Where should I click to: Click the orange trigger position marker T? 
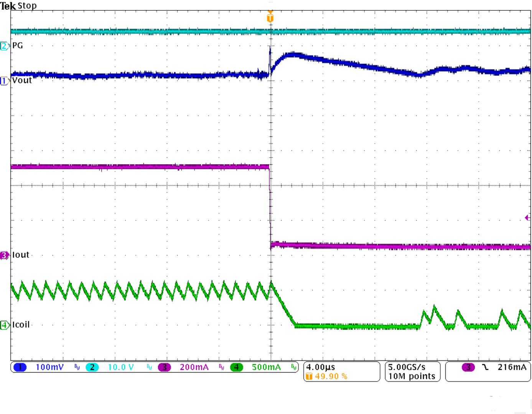click(x=271, y=17)
